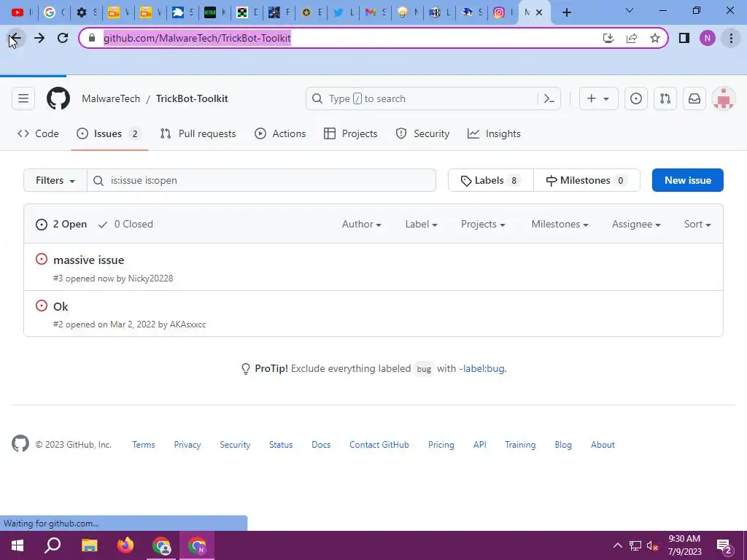Install app icon in address bar
The height and width of the screenshot is (560, 747).
coord(608,38)
